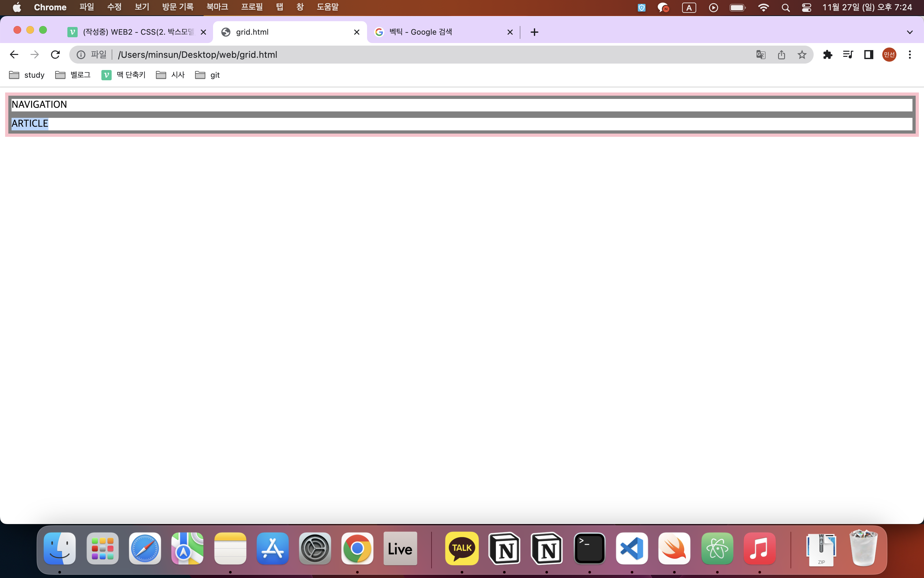Viewport: 924px width, 578px height.
Task: Click the input source A icon
Action: 689,8
